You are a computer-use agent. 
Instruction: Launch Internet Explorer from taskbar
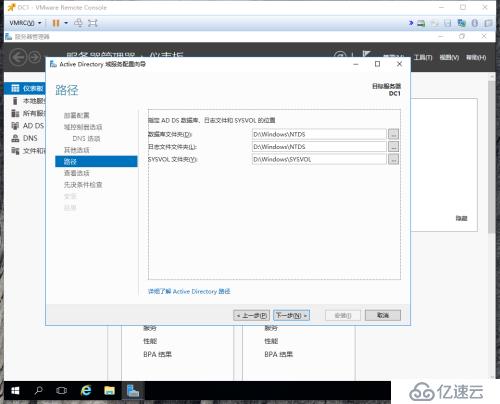86,390
